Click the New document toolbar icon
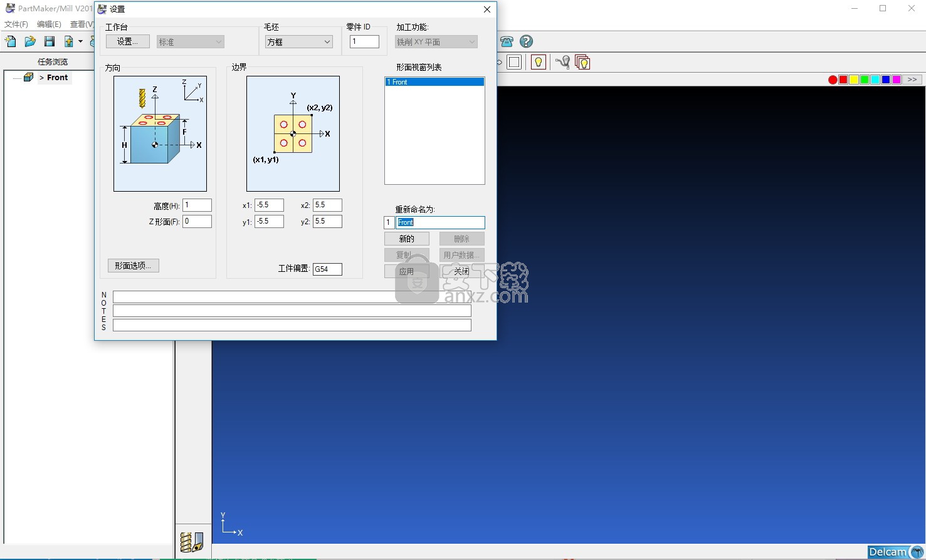926x560 pixels. point(11,41)
